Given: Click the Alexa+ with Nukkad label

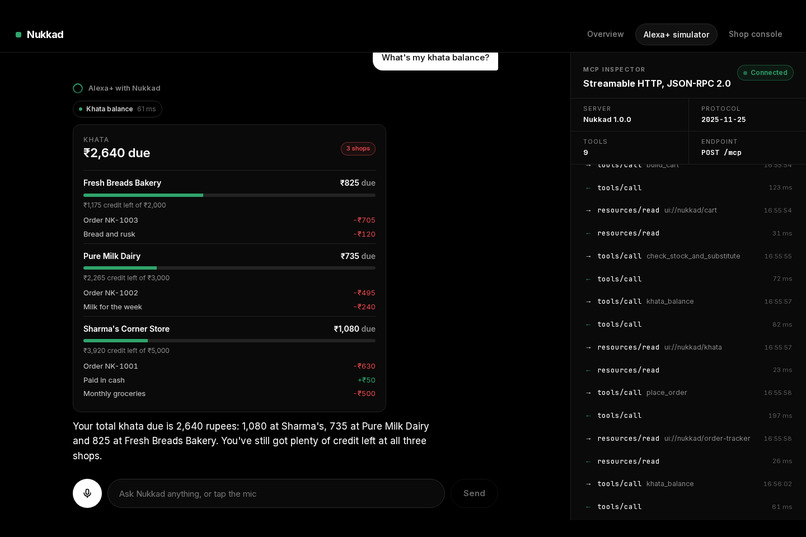Looking at the screenshot, I should pos(124,88).
